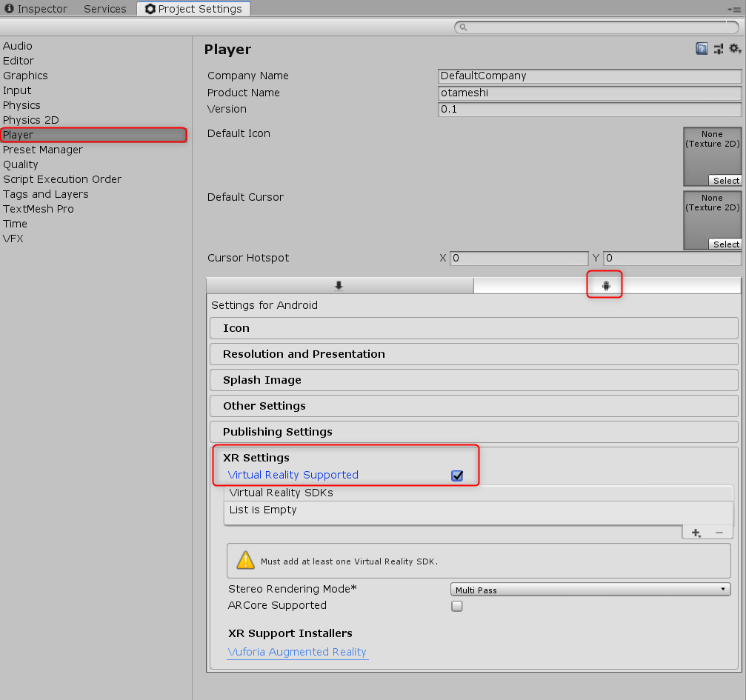
Task: Open Physics settings category
Action: [94, 104]
